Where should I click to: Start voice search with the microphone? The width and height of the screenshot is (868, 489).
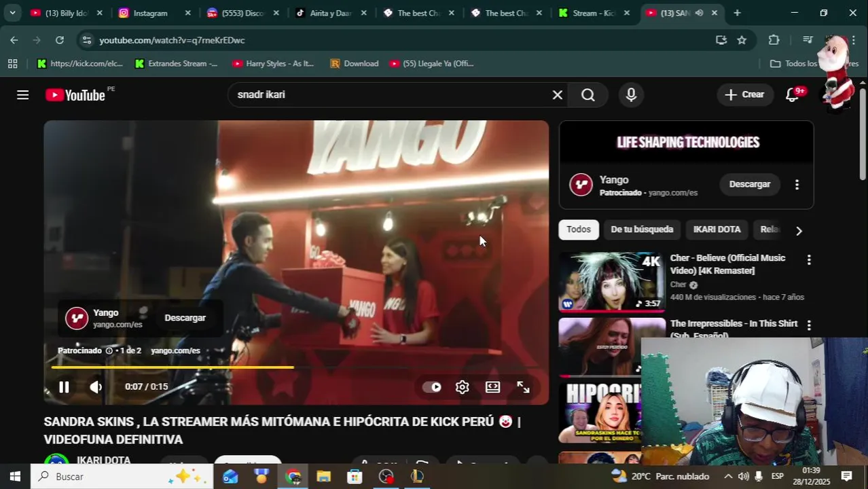click(x=631, y=95)
